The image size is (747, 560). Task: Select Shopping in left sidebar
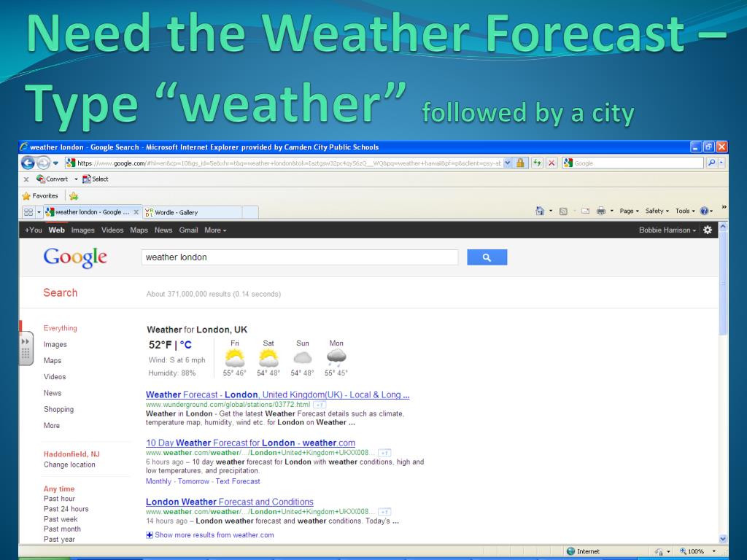(58, 410)
